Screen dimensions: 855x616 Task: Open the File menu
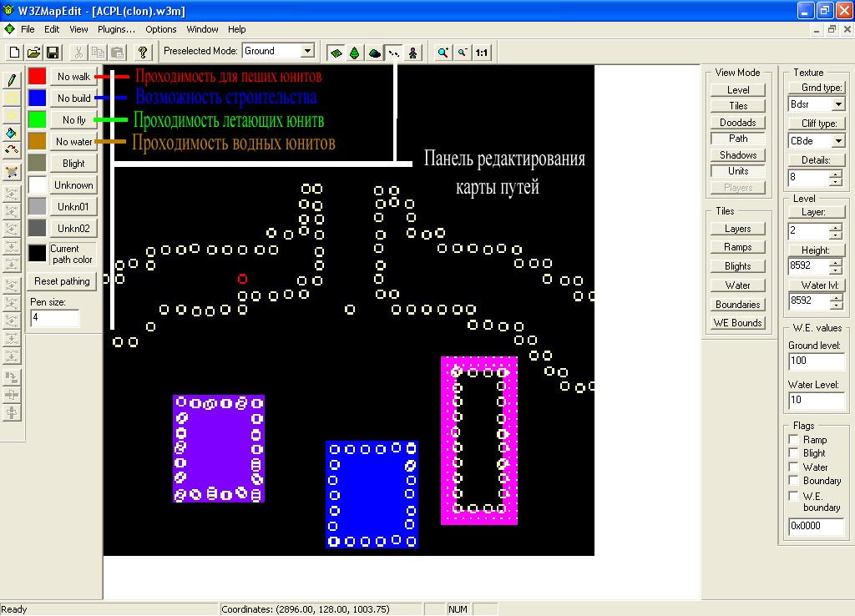(x=28, y=29)
